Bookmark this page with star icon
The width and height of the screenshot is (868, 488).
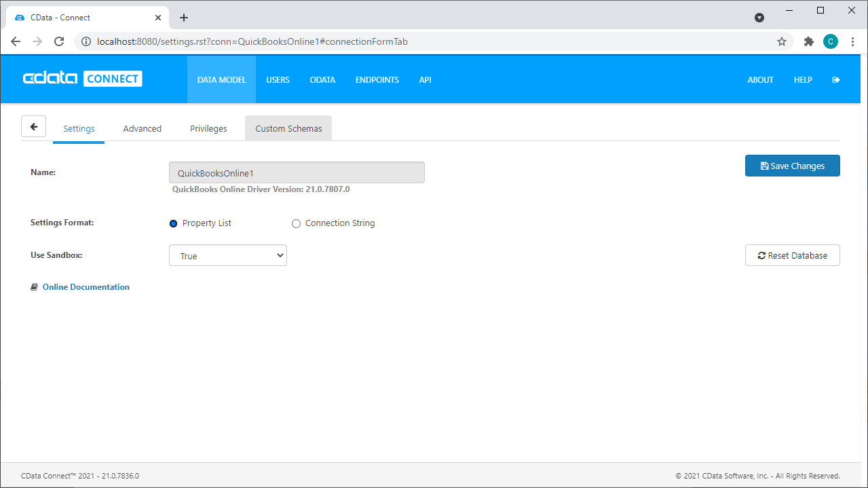[x=781, y=41]
